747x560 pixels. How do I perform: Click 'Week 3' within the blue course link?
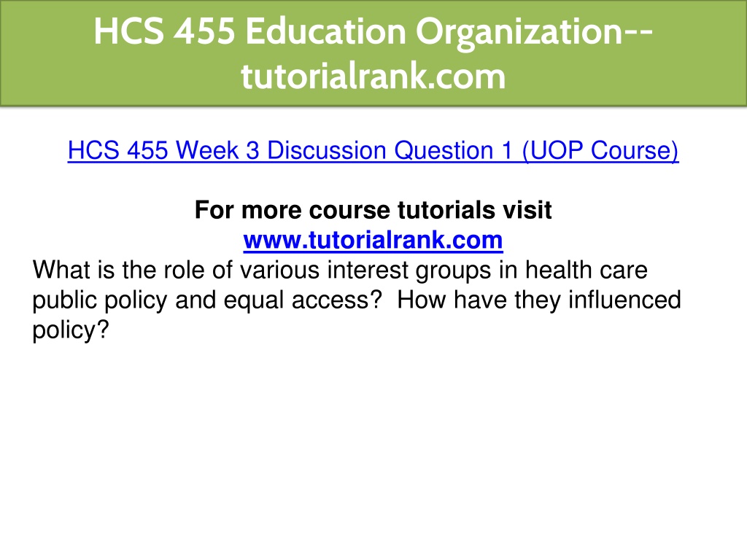217,150
